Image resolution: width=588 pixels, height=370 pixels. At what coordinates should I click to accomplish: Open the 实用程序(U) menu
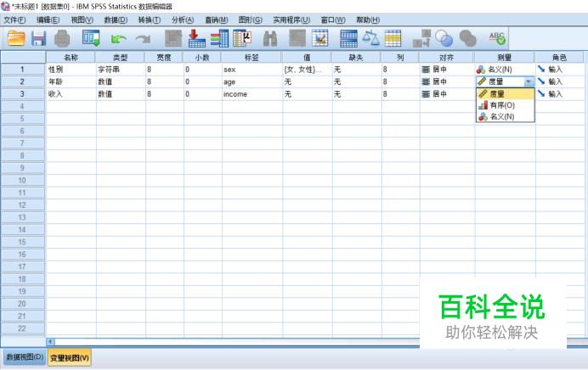point(291,20)
